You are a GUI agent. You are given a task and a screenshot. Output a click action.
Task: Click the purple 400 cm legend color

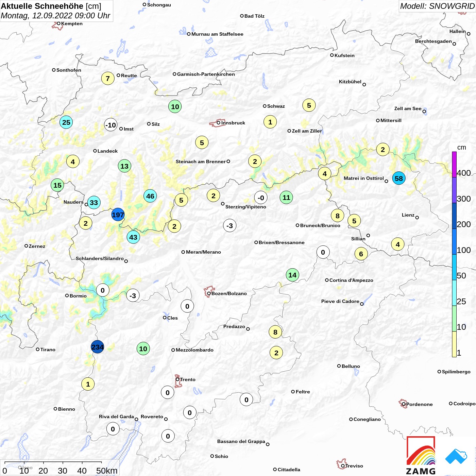pyautogui.click(x=454, y=164)
